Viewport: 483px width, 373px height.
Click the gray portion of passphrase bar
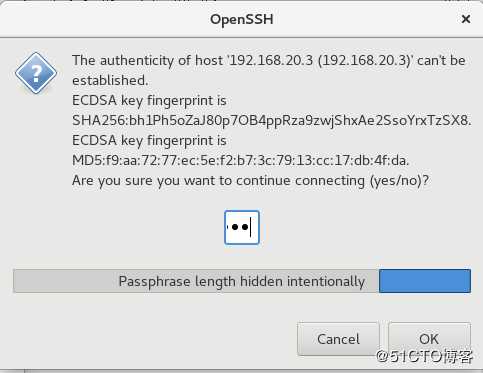tap(196, 281)
